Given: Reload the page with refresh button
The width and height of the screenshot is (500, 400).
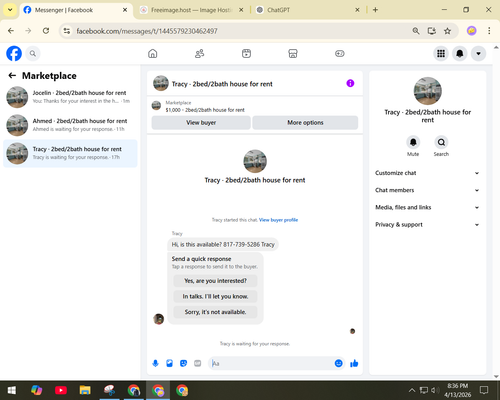Looking at the screenshot, I should 46,31.
